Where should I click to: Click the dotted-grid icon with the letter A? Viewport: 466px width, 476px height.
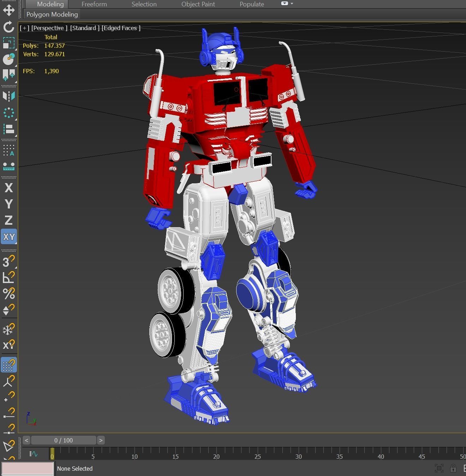coord(8,150)
